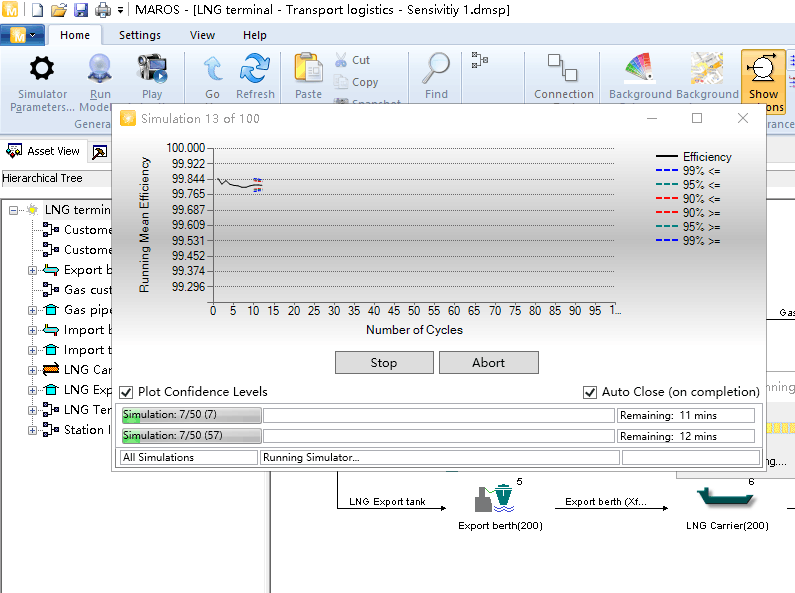The height and width of the screenshot is (593, 795).
Task: Expand the Import t tank tree node
Action: (x=32, y=350)
